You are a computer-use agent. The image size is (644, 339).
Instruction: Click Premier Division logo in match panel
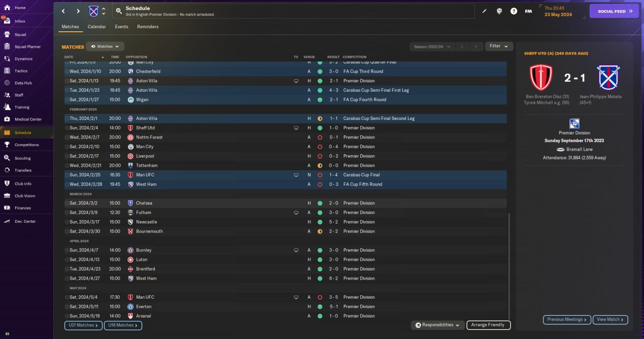574,124
